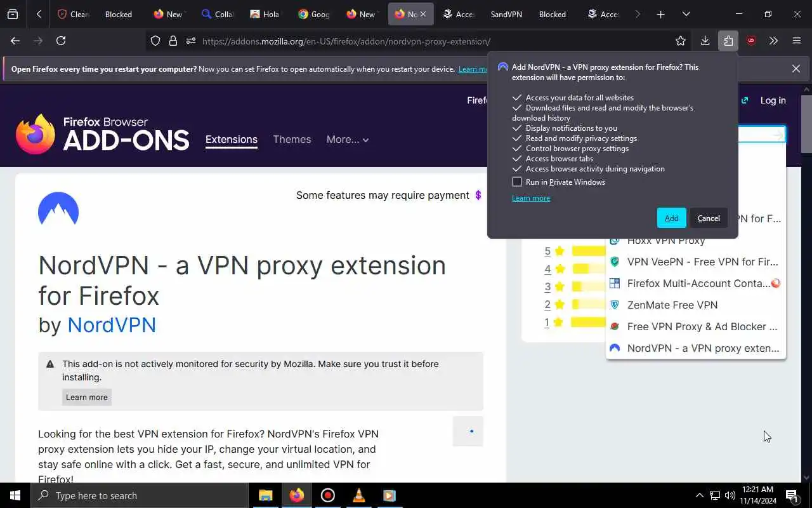The width and height of the screenshot is (812, 508).
Task: Cancel the extension install prompt
Action: (x=709, y=218)
